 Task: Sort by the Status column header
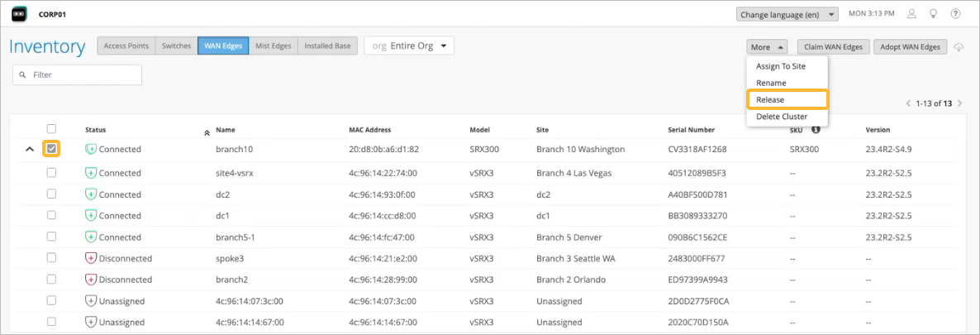pyautogui.click(x=96, y=130)
